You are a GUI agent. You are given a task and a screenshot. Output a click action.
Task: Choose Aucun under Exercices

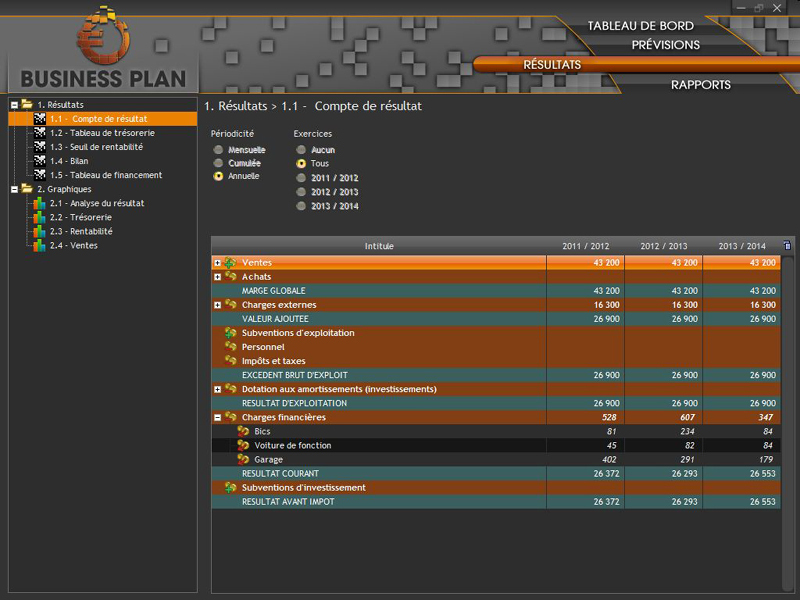tap(301, 149)
